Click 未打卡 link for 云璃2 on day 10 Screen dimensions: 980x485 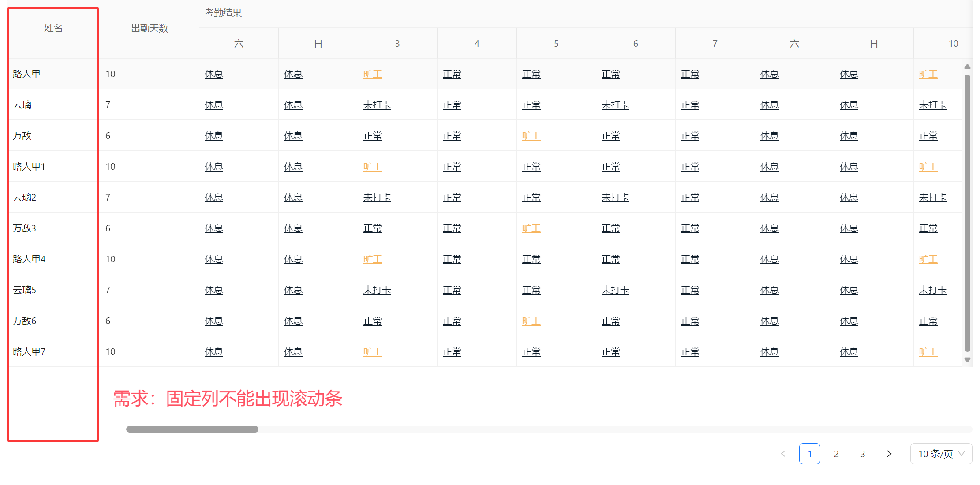(933, 198)
